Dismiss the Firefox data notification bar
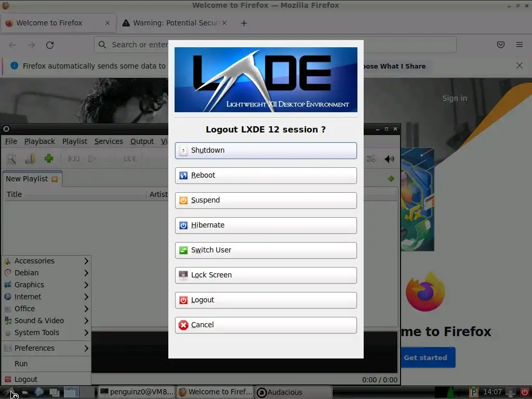The height and width of the screenshot is (399, 532). click(x=520, y=65)
